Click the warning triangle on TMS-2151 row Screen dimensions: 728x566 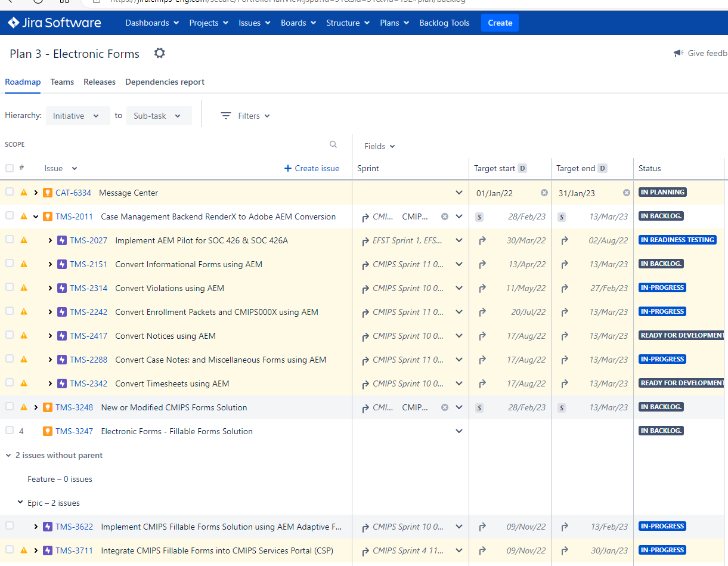[23, 264]
